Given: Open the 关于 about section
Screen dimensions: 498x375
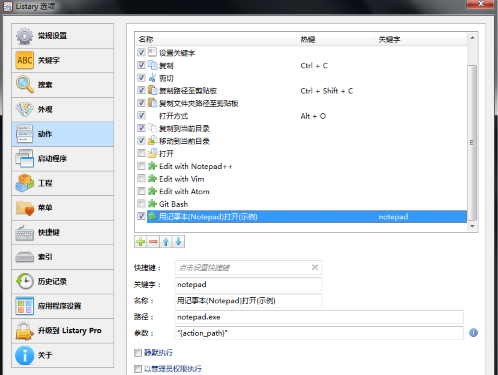Looking at the screenshot, I should point(63,355).
